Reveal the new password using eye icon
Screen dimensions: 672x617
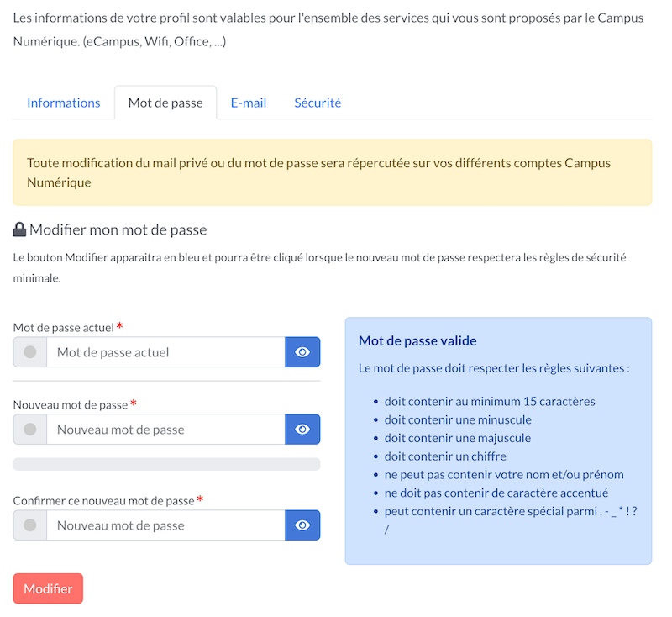pos(302,430)
